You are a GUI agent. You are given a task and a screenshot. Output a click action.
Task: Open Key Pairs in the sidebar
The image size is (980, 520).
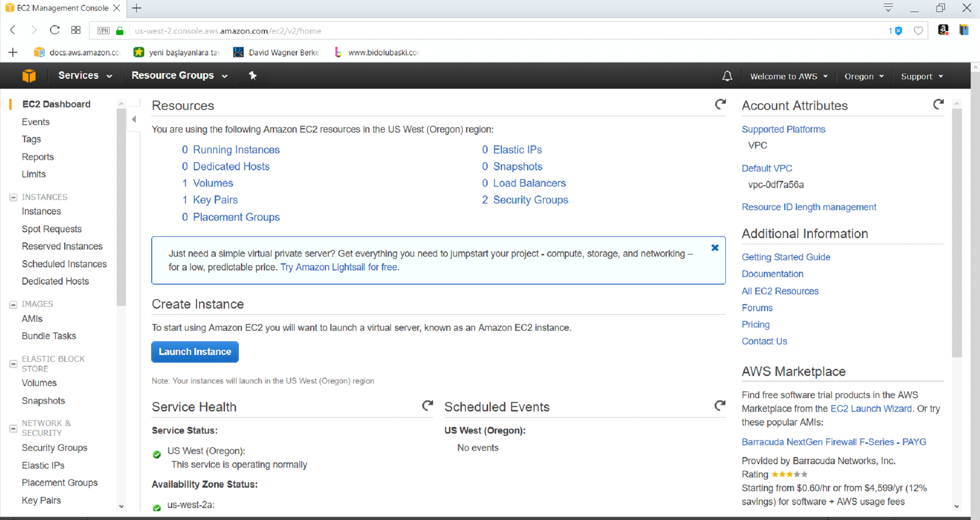click(41, 500)
